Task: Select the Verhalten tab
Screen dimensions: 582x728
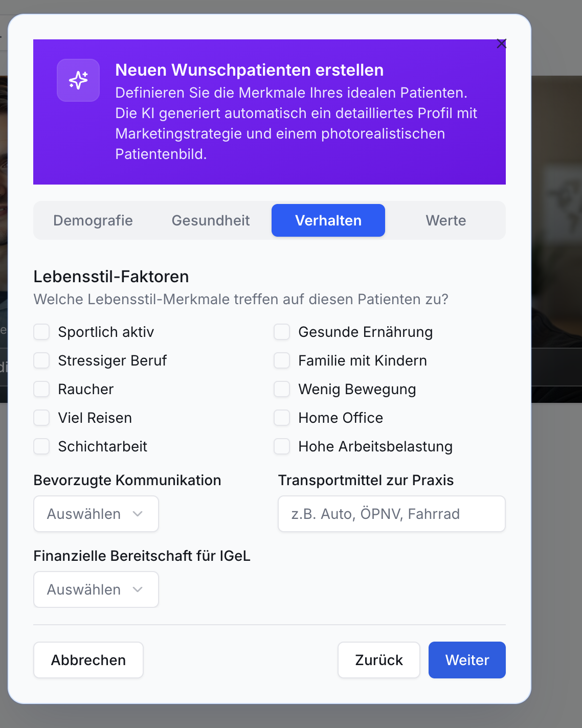Action: point(328,220)
